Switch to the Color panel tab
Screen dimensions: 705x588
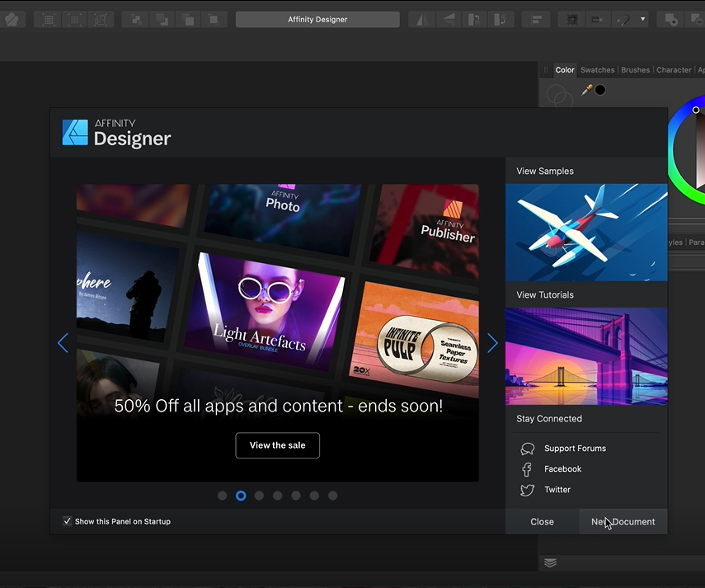pyautogui.click(x=565, y=69)
